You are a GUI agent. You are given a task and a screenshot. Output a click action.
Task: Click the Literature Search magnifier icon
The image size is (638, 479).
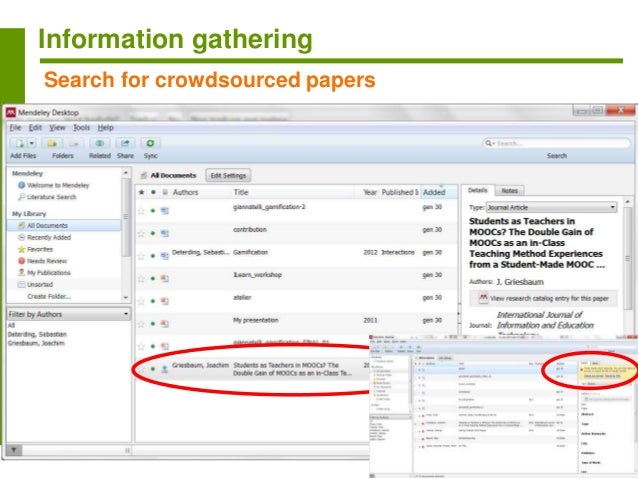coord(22,197)
